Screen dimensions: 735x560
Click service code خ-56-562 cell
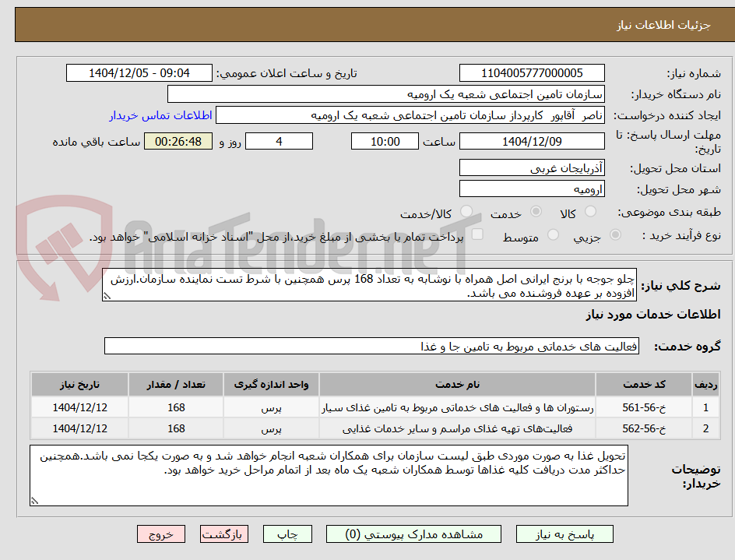tap(644, 428)
